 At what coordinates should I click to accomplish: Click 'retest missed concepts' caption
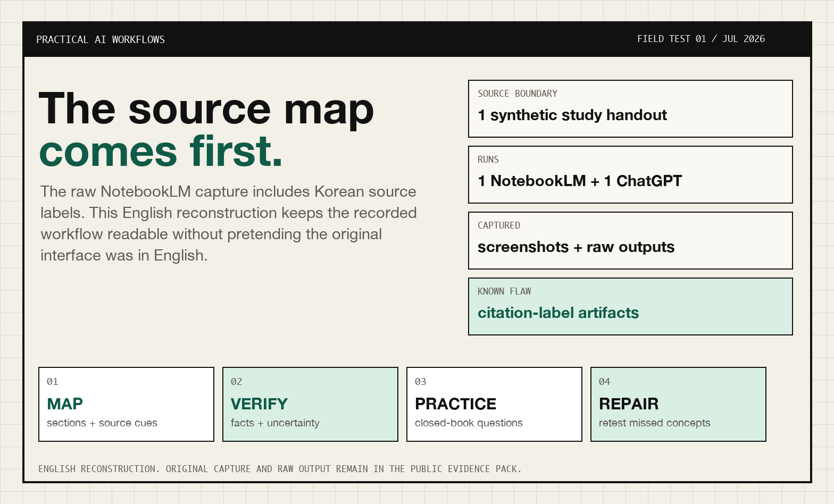pos(655,423)
